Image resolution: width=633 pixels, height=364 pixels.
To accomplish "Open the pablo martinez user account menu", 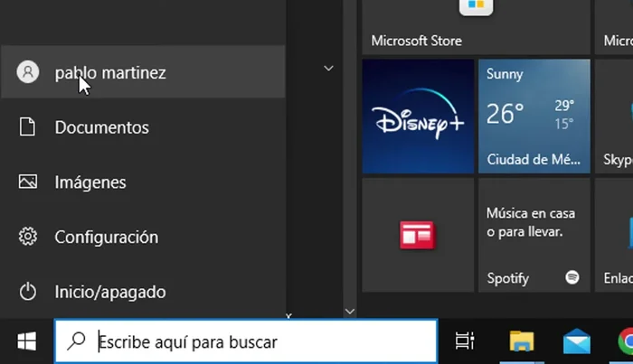I will [x=143, y=71].
